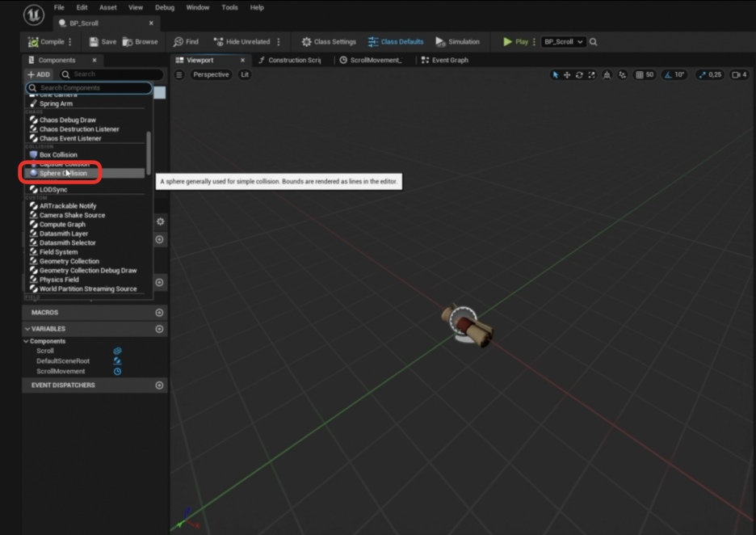756x535 pixels.
Task: Toggle grid snapping icon
Action: click(640, 75)
